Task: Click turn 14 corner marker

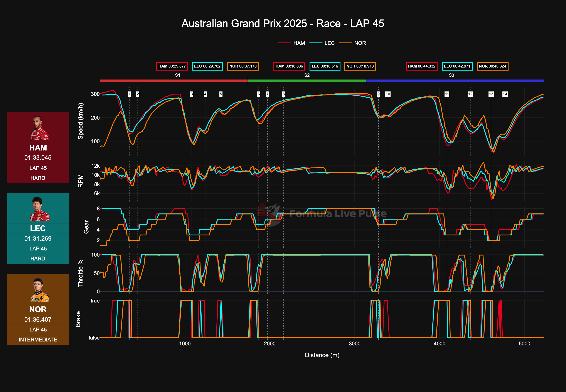Action: 505,94
